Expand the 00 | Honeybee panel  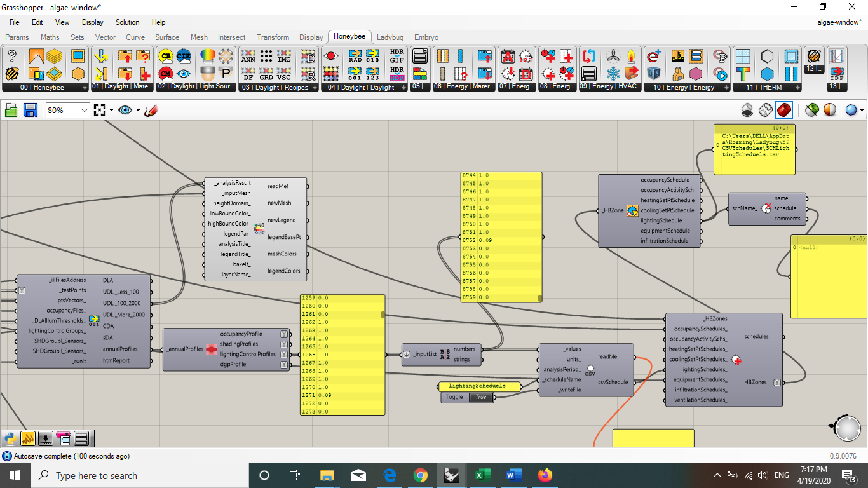(x=45, y=87)
